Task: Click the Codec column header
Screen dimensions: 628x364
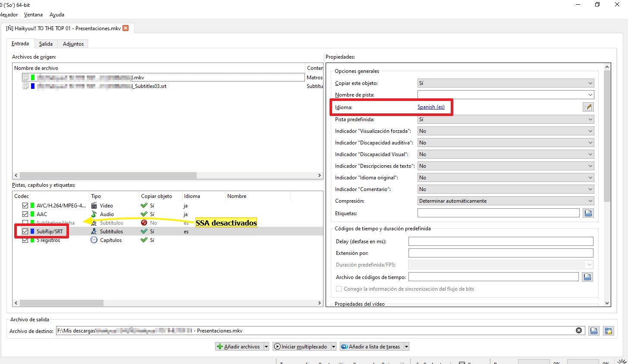Action: coord(51,196)
